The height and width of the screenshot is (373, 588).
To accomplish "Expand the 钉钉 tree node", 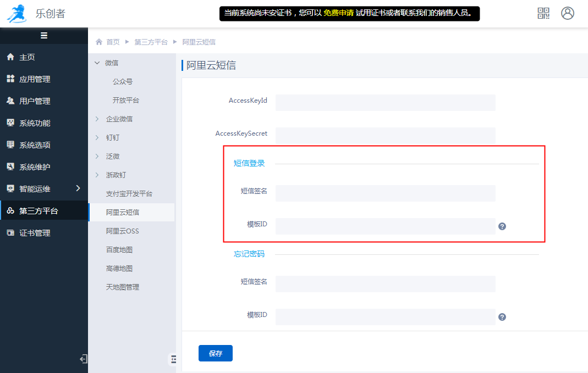I will click(97, 138).
